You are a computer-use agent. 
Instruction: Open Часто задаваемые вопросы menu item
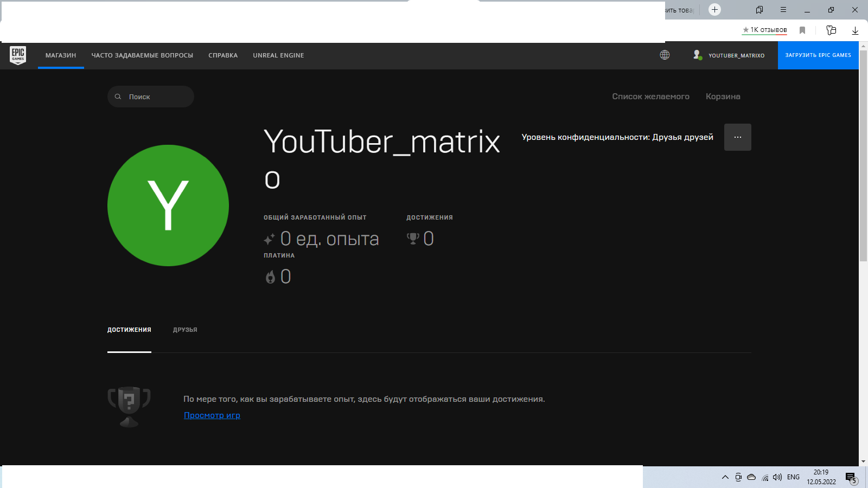[x=142, y=55]
